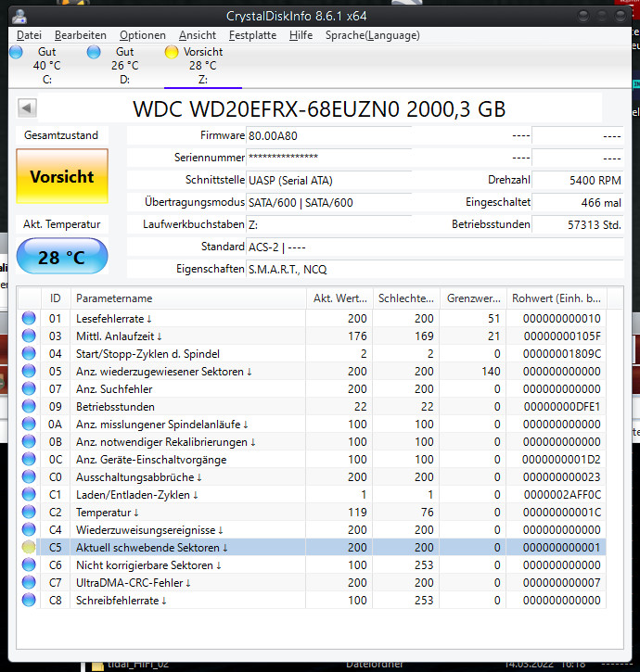The height and width of the screenshot is (672, 640).
Task: Click raw value 0000002AFF0C
Action: pyautogui.click(x=562, y=495)
